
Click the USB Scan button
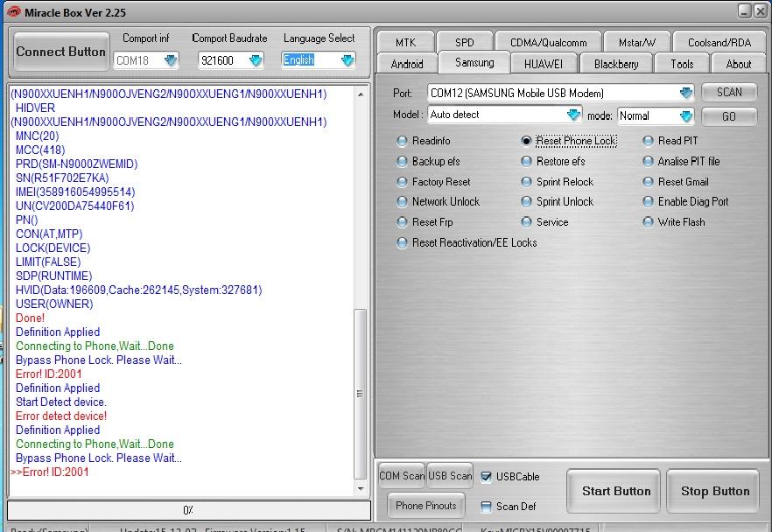point(450,475)
